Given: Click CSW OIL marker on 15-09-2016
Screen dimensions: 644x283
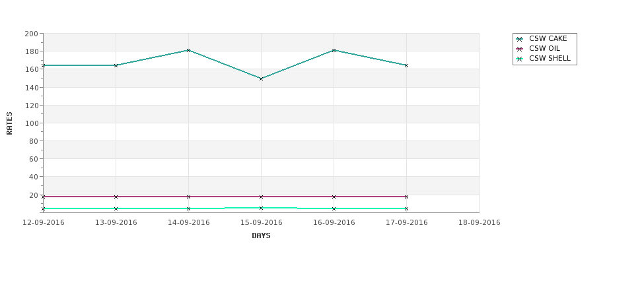Looking at the screenshot, I should click(x=261, y=197).
